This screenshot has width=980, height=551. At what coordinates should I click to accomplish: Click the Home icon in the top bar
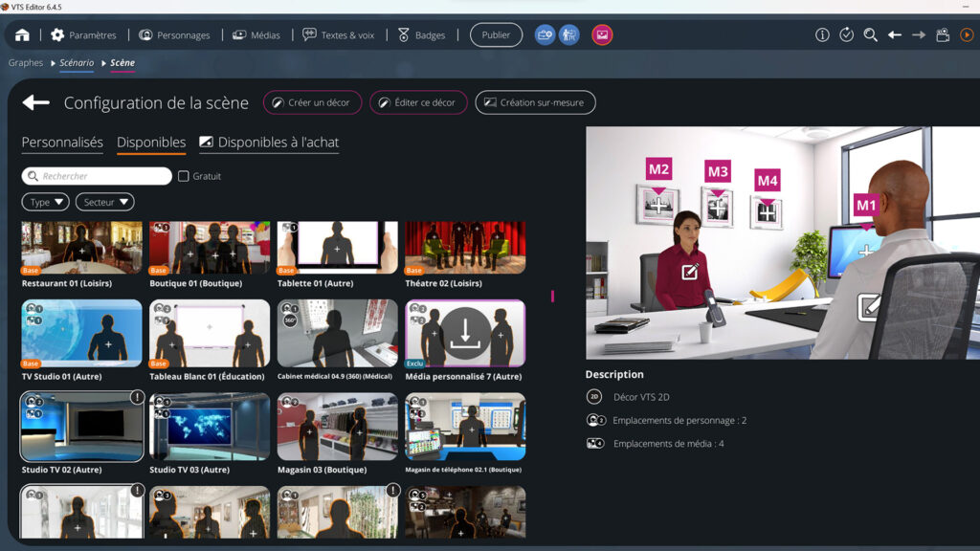(22, 34)
